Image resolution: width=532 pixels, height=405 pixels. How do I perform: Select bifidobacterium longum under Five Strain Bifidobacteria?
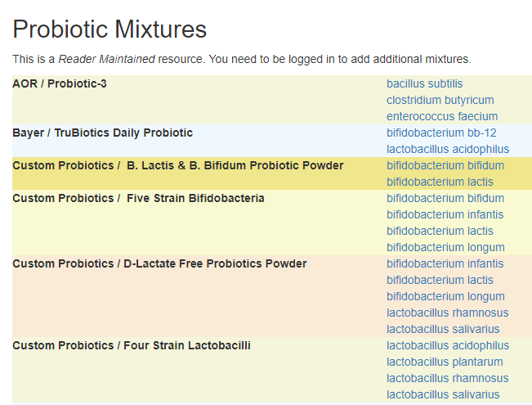click(x=445, y=247)
